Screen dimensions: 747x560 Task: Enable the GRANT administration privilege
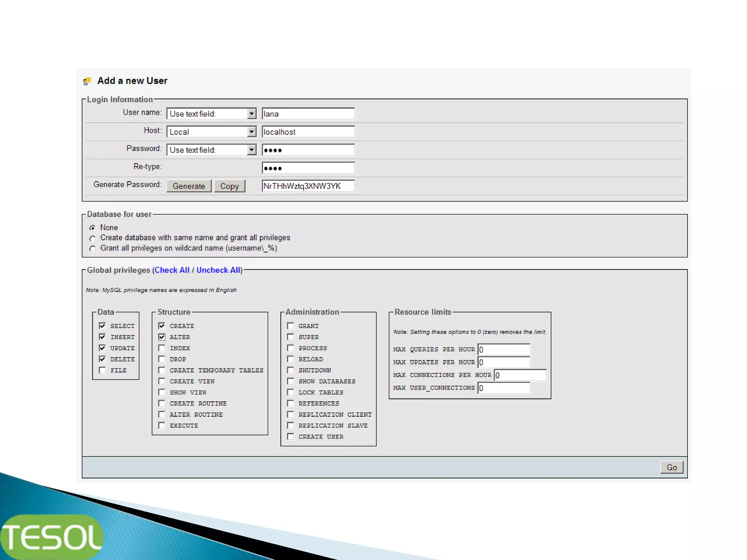(x=291, y=326)
